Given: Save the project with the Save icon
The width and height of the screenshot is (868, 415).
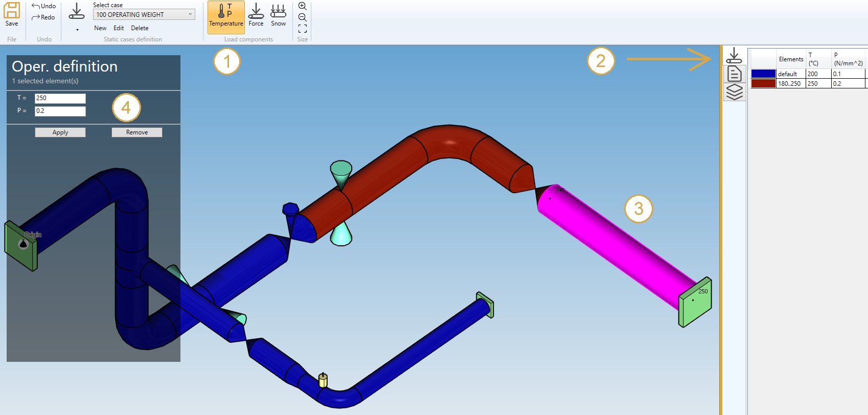Looking at the screenshot, I should click(11, 14).
